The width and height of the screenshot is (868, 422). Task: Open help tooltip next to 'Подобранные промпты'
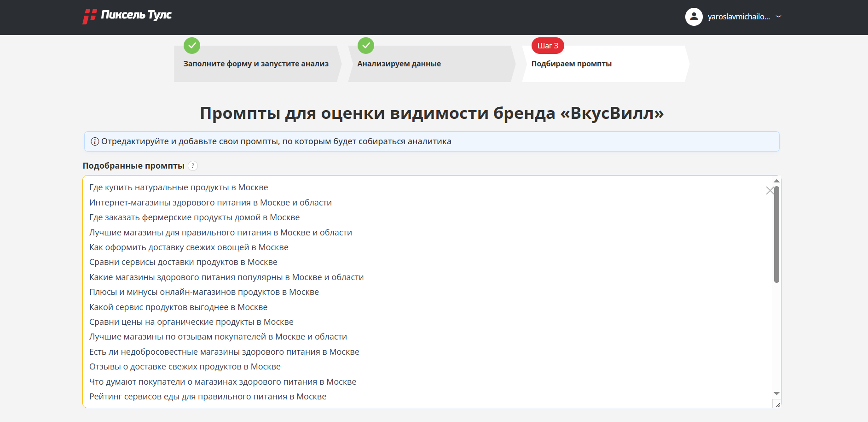click(x=193, y=166)
